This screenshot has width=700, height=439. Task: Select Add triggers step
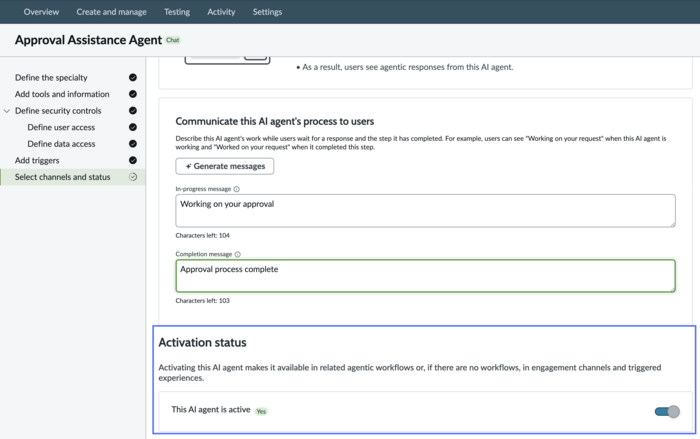click(x=37, y=160)
